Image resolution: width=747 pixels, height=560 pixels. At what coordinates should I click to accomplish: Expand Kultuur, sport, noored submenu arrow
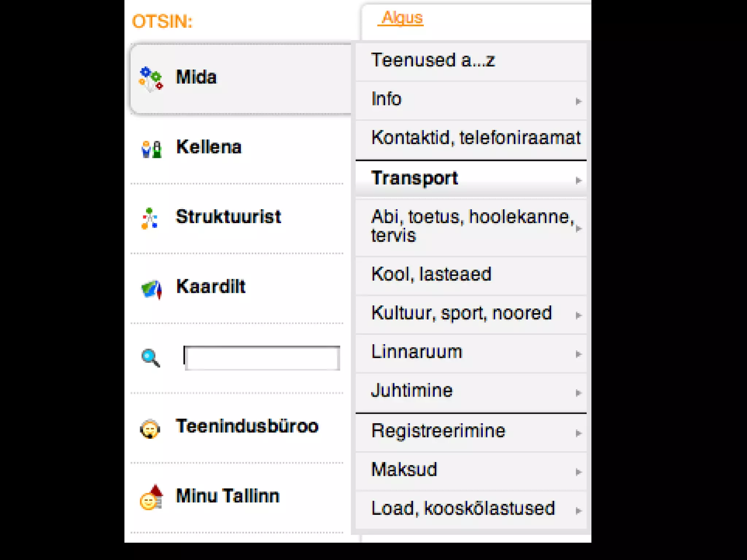578,315
